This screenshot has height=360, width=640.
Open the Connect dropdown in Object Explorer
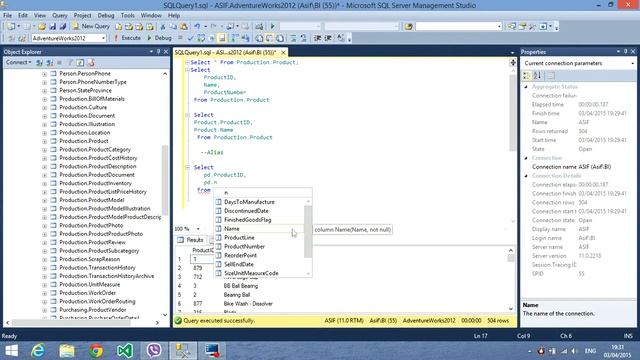click(18, 62)
